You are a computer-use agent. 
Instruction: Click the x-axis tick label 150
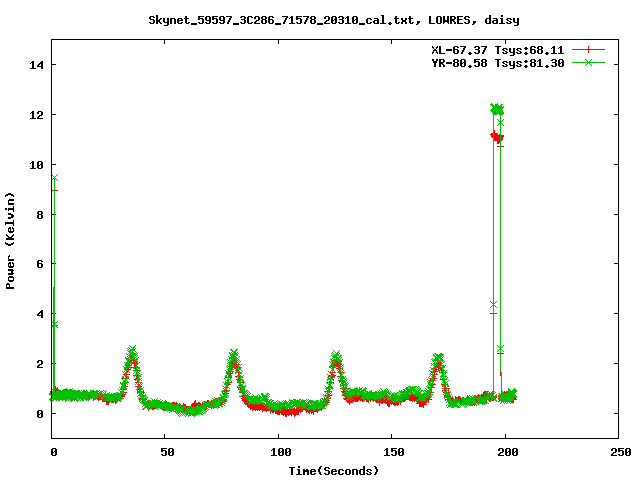click(394, 452)
